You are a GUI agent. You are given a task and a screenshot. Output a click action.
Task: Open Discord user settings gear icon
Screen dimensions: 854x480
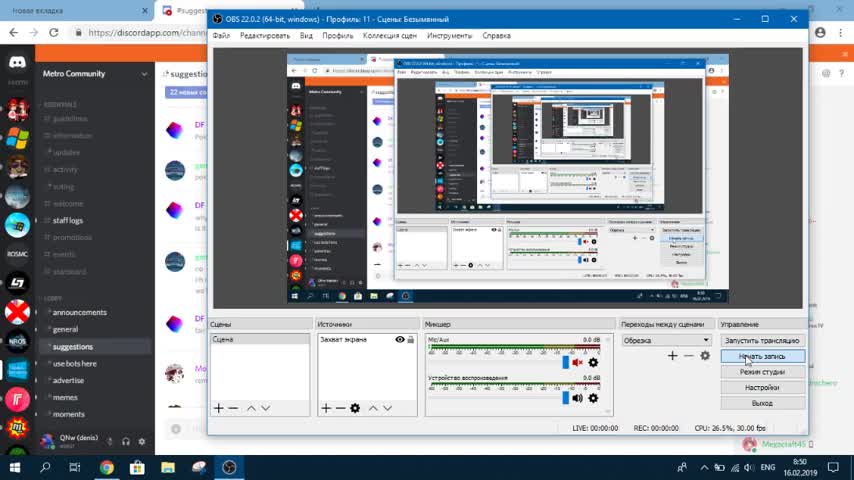[142, 441]
